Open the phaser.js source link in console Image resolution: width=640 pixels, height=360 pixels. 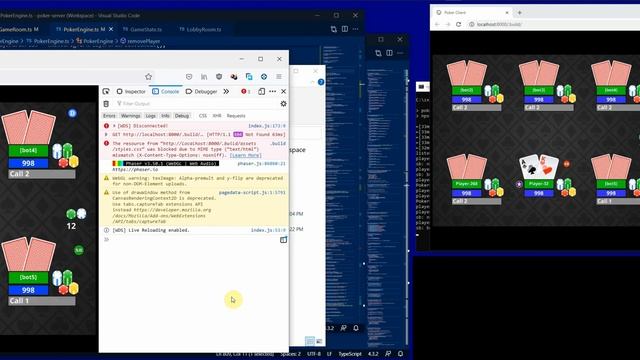(261, 163)
